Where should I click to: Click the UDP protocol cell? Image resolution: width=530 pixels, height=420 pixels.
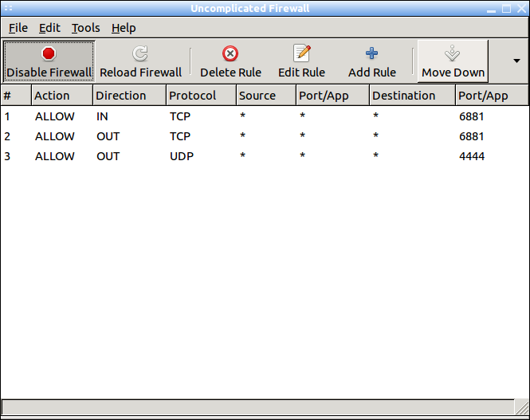(182, 156)
